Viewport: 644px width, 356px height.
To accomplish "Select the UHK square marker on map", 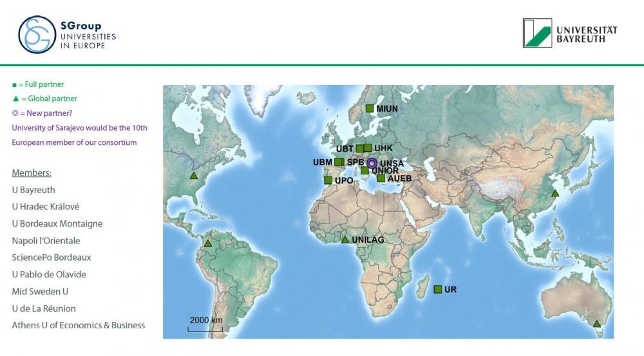I will tap(368, 148).
